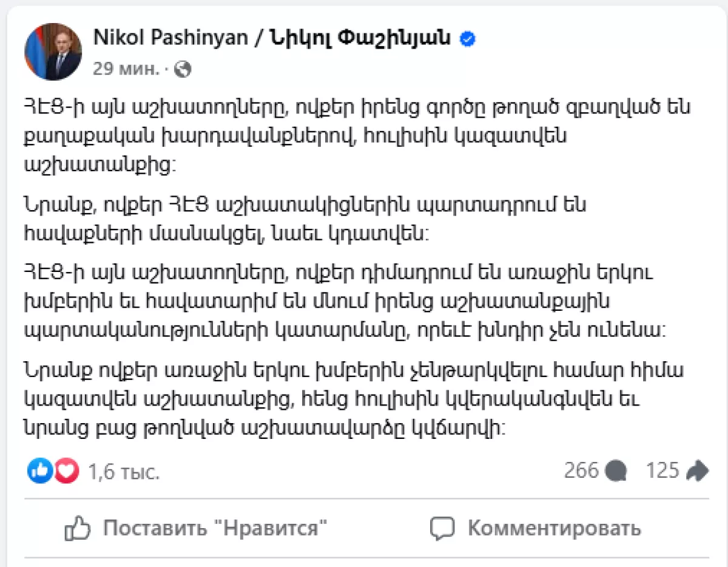The height and width of the screenshot is (567, 728).
Task: Click the blue verified badge
Action: click(468, 39)
